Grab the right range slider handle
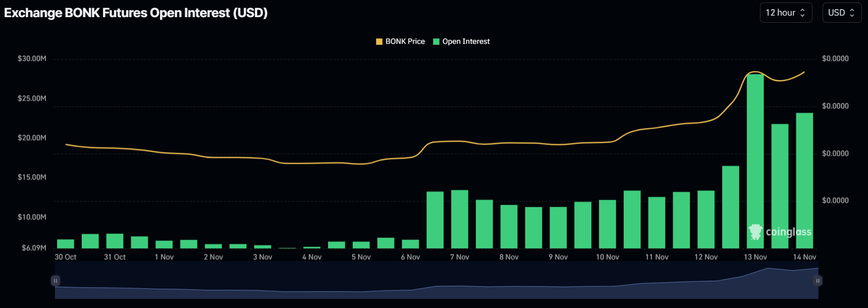The width and height of the screenshot is (868, 308). click(818, 280)
